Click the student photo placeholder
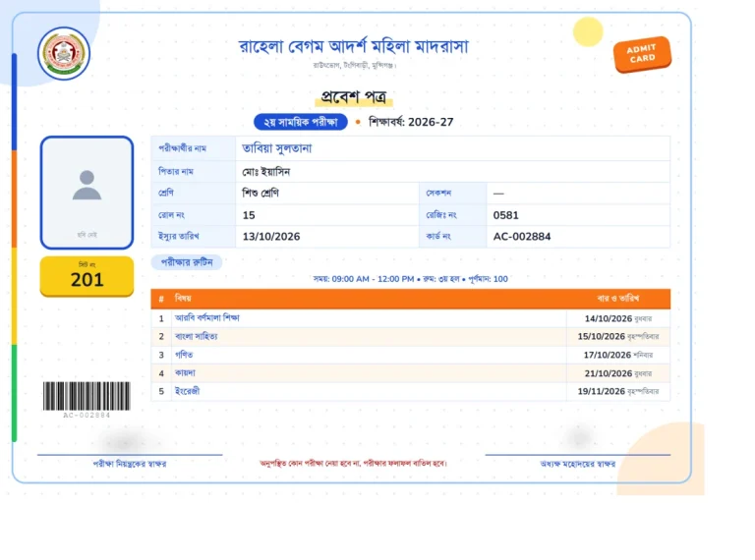755x560 pixels. point(87,193)
